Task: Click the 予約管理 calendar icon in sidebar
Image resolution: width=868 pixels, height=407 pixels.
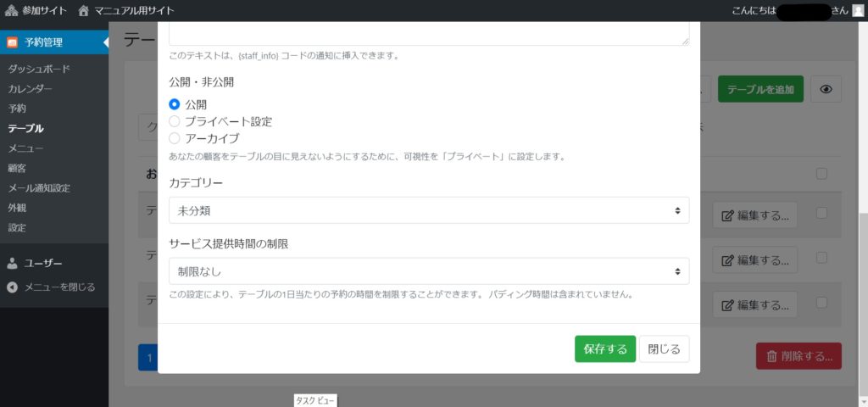Action: coord(12,42)
